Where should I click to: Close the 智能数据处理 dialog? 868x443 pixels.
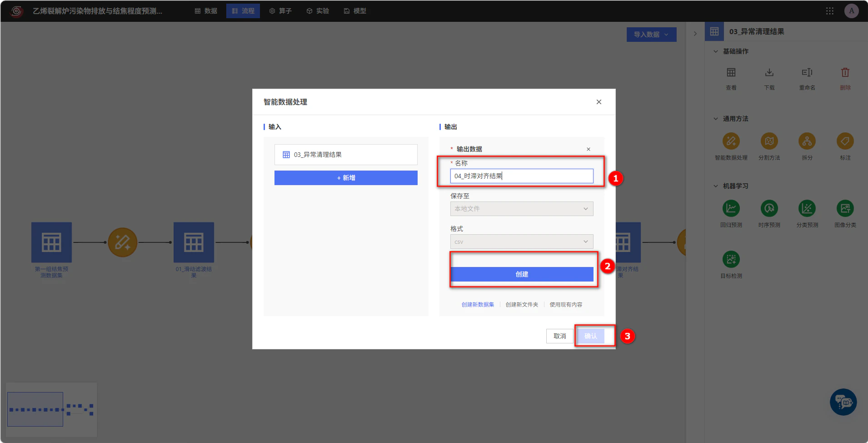pos(599,102)
